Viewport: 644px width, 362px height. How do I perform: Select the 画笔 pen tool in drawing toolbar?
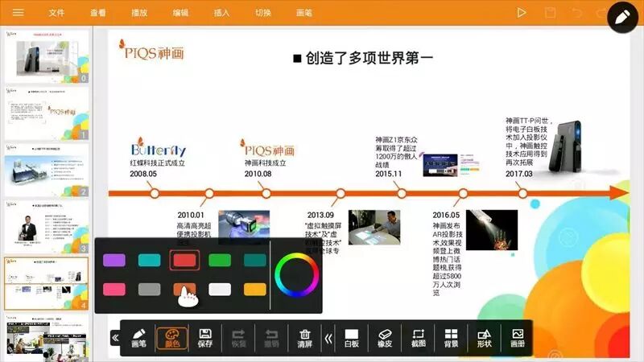138,338
